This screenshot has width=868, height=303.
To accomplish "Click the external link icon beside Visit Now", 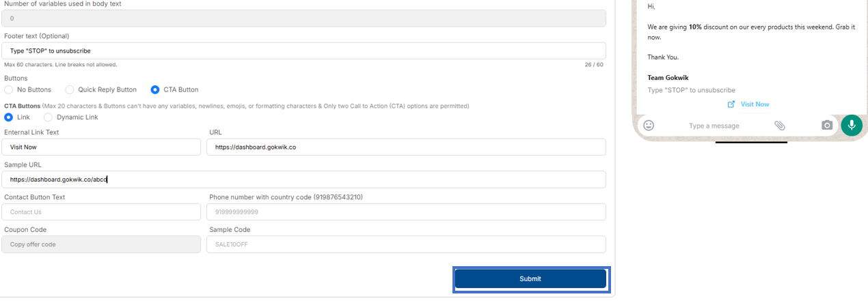I will (731, 104).
